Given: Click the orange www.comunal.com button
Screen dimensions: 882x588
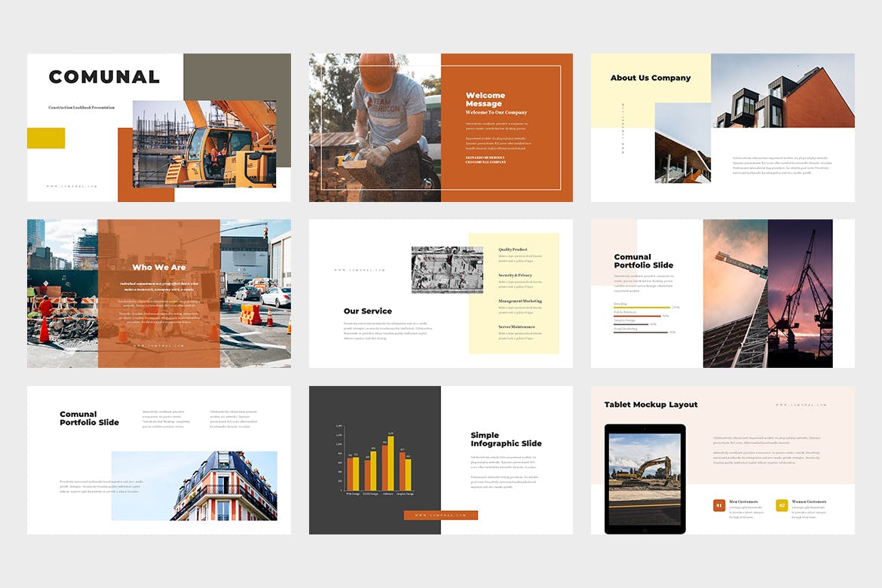Looking at the screenshot, I should coord(441,515).
